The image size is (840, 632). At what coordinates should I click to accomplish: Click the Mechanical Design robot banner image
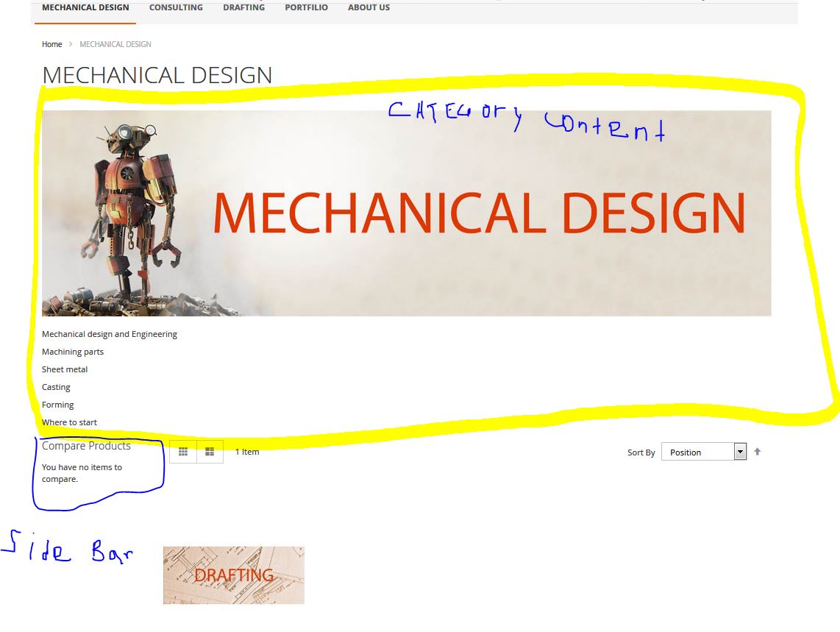click(x=406, y=213)
